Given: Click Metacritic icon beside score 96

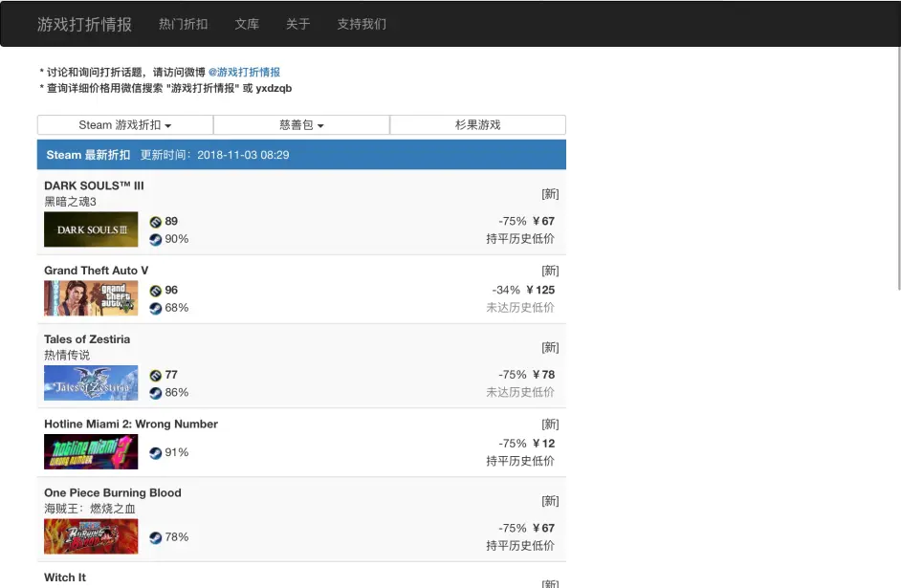Looking at the screenshot, I should pyautogui.click(x=155, y=291).
